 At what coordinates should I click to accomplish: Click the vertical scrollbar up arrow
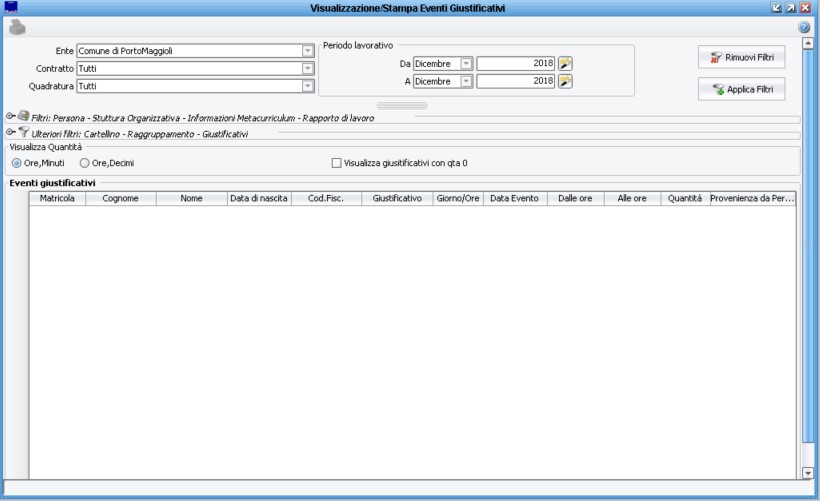(808, 43)
